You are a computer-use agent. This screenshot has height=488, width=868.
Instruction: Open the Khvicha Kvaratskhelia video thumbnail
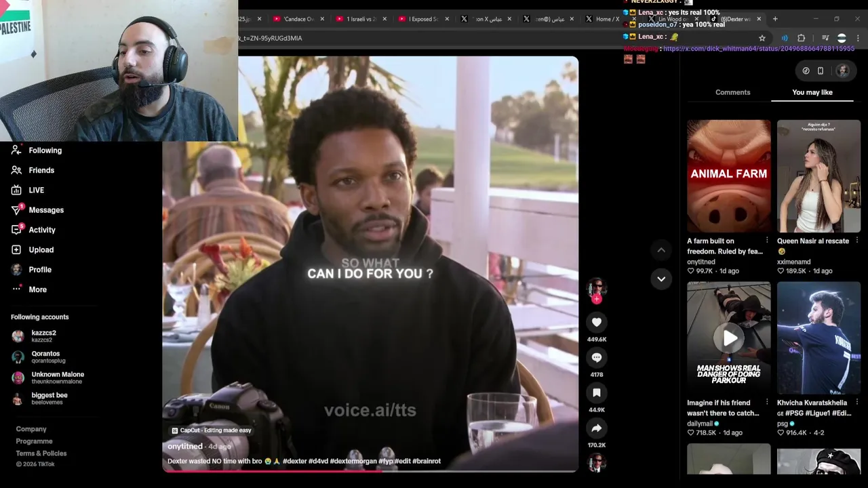tap(818, 338)
